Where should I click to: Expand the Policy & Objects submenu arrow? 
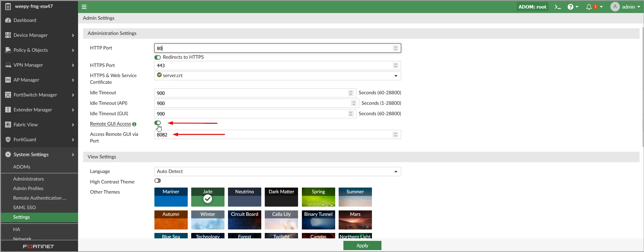pyautogui.click(x=73, y=50)
